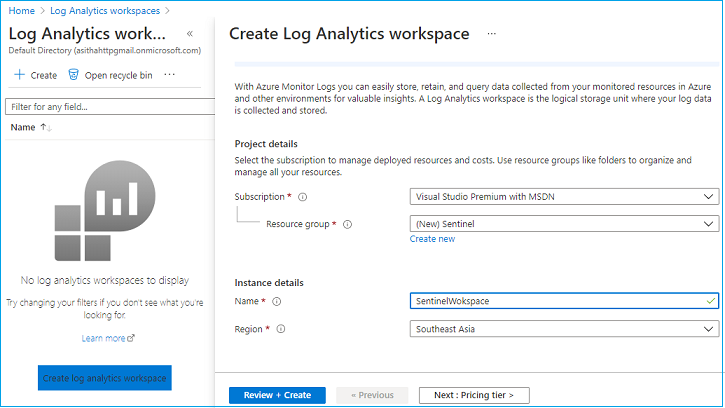725x408 pixels.
Task: Open the Learn more link
Action: [x=104, y=338]
